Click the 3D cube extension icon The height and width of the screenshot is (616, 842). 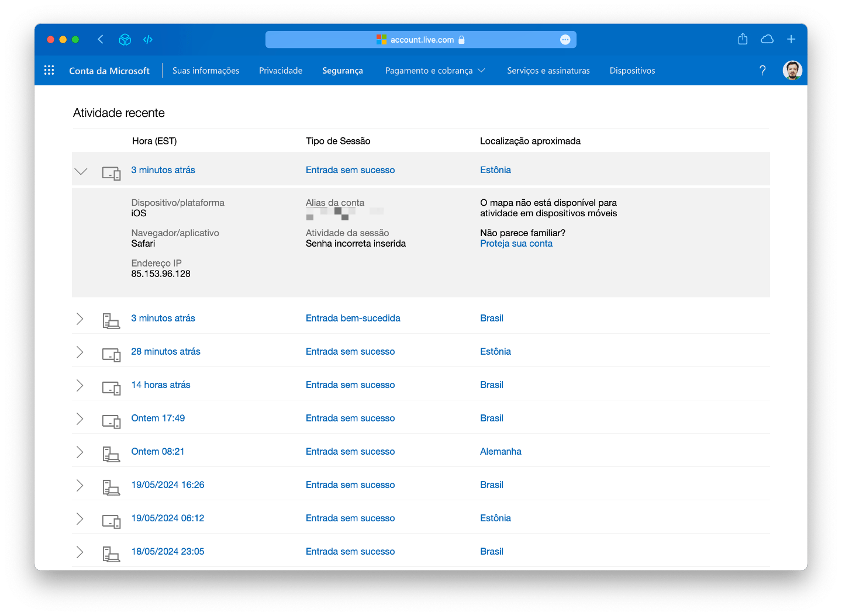pyautogui.click(x=125, y=39)
